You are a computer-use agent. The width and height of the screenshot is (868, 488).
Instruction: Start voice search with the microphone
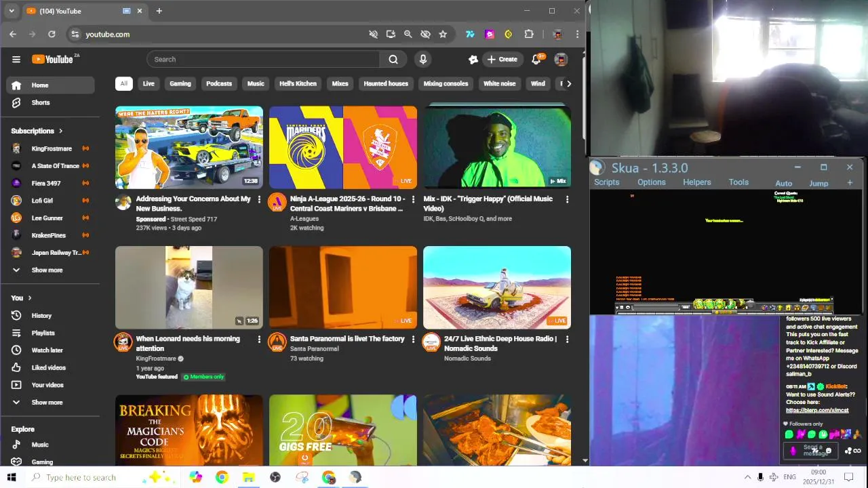423,59
